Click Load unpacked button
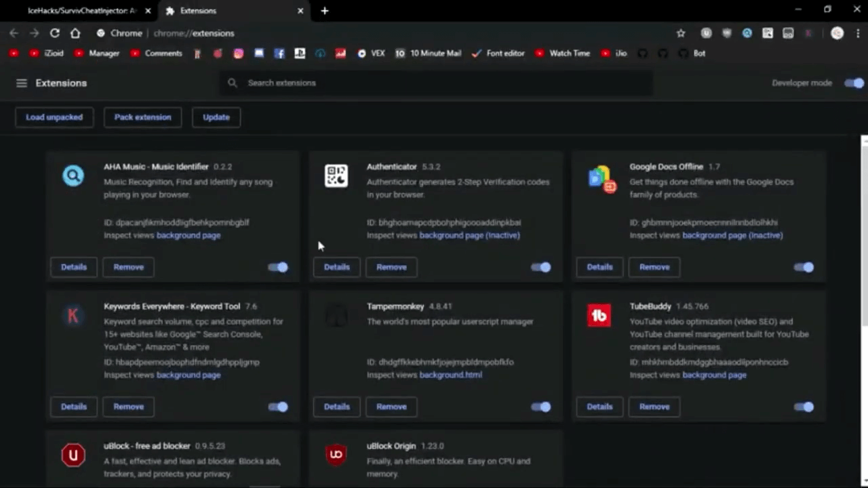The height and width of the screenshot is (488, 868). coord(54,117)
